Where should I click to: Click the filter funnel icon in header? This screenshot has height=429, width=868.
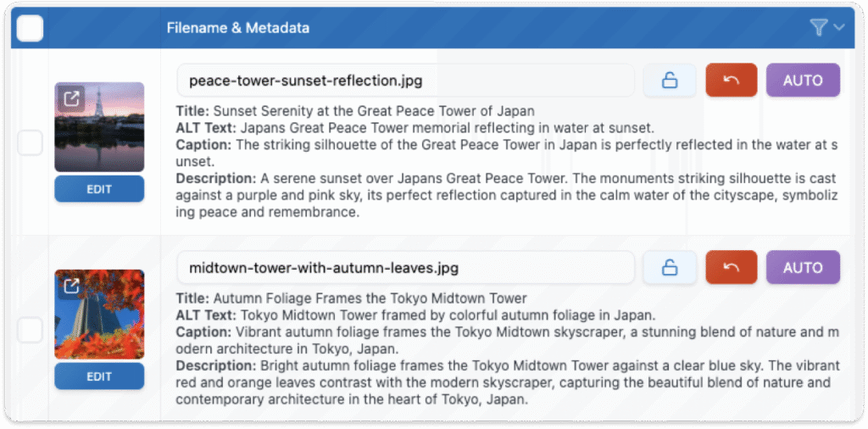coord(818,28)
